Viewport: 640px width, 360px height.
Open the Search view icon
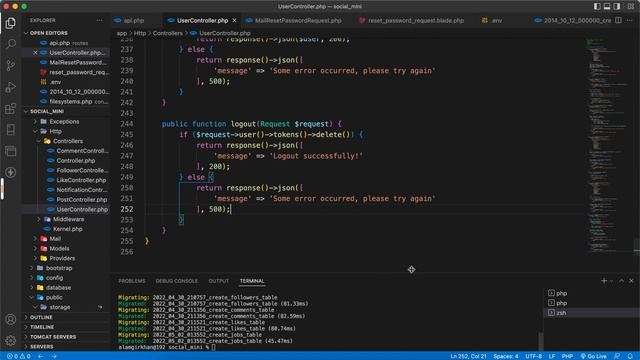click(x=11, y=44)
